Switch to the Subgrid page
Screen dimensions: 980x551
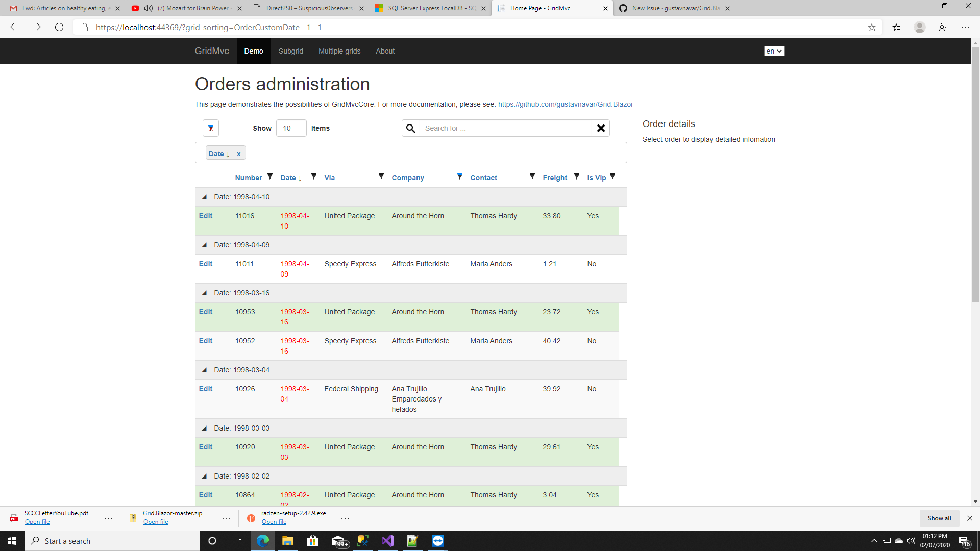(x=290, y=51)
